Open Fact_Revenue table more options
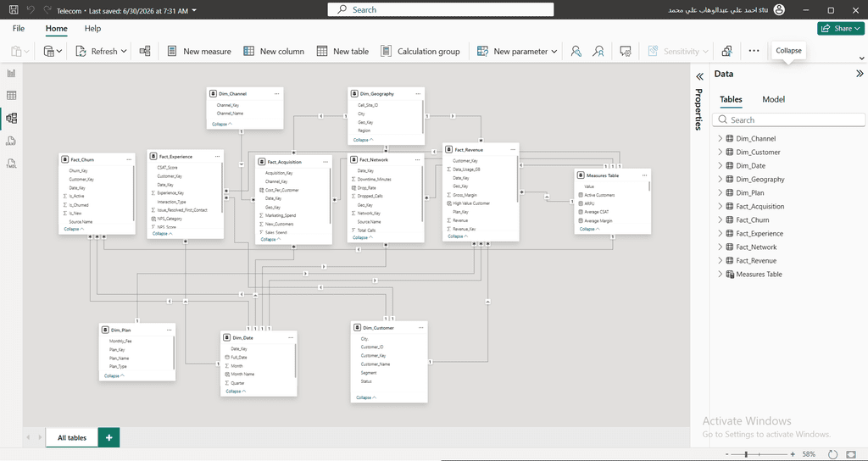Viewport: 868px width, 461px height. coord(512,149)
